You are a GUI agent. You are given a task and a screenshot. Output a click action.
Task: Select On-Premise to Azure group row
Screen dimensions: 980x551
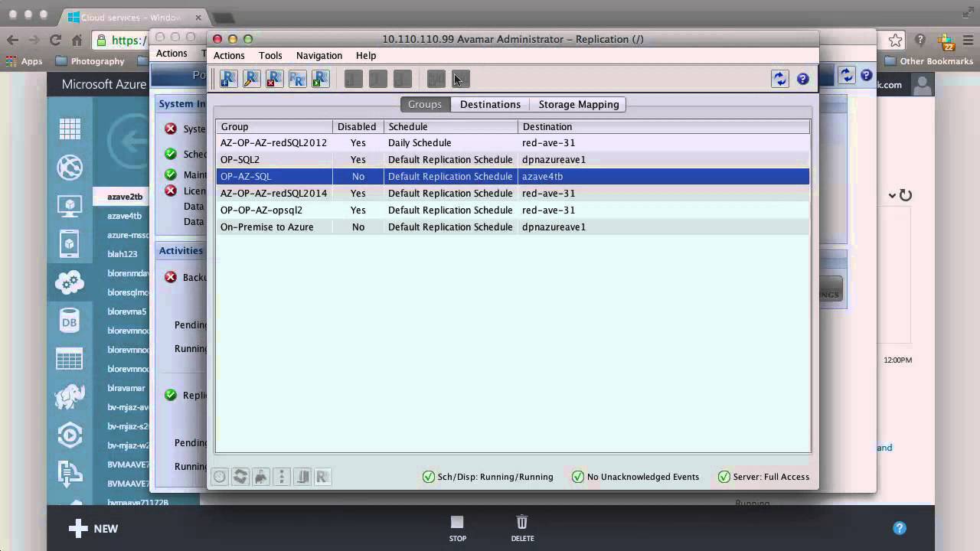tap(512, 227)
